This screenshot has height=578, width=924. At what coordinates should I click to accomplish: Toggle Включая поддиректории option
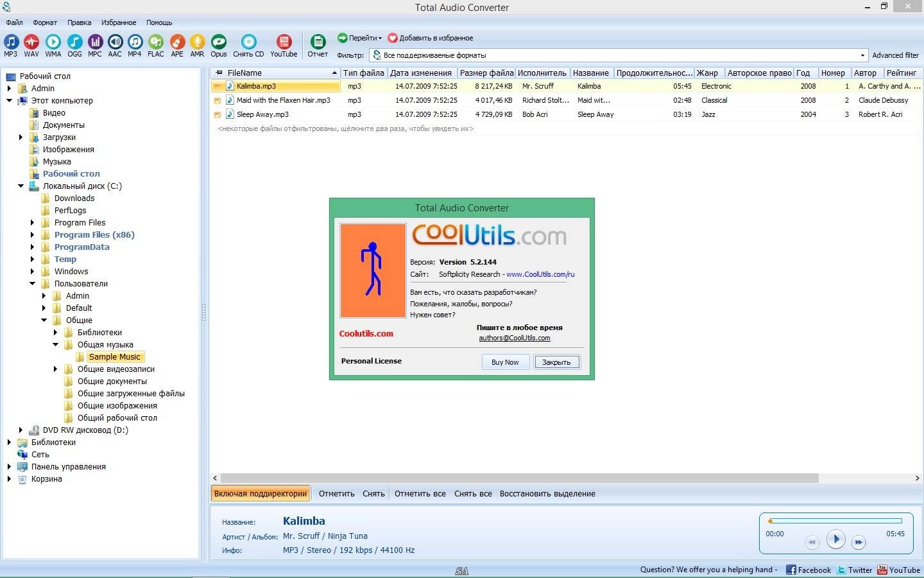click(x=261, y=493)
